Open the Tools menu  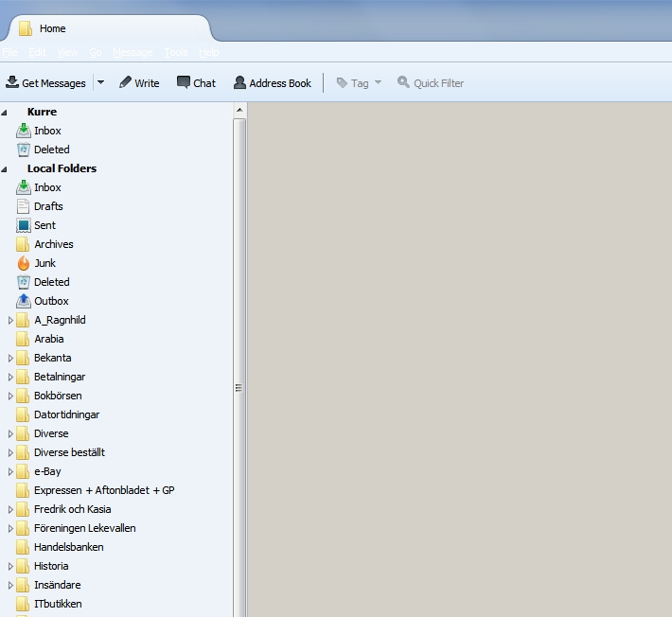coord(175,53)
